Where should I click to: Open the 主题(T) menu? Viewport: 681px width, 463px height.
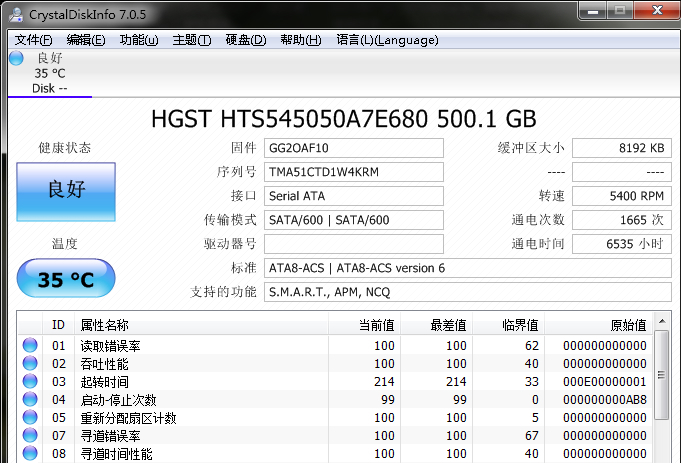(192, 40)
